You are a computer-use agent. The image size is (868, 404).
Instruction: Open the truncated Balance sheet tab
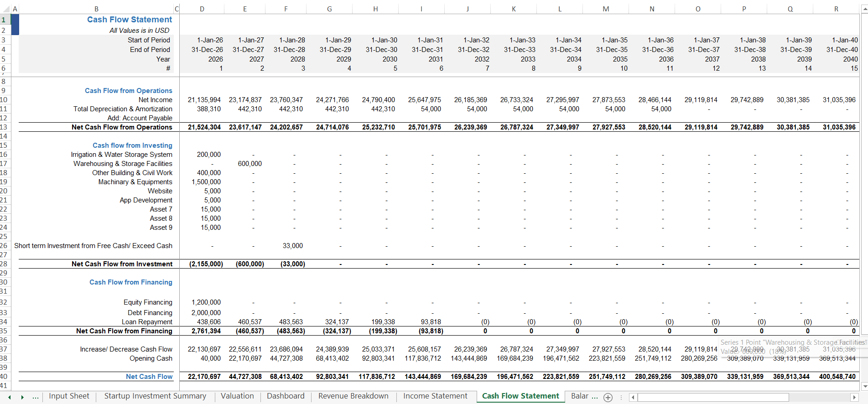tap(583, 396)
